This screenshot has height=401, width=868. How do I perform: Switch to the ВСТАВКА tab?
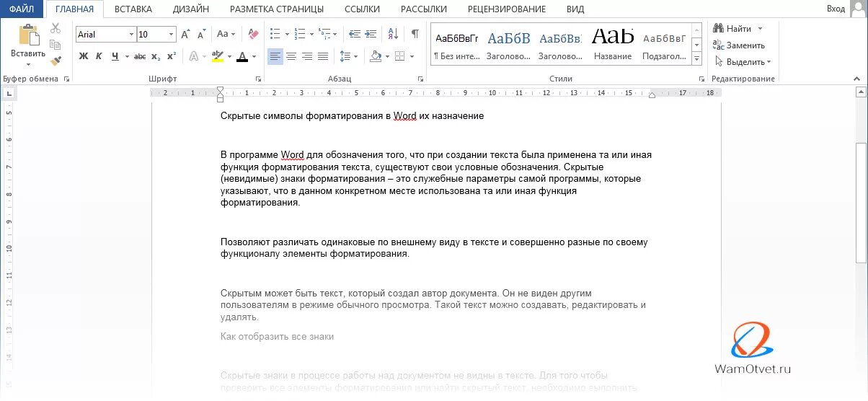[x=133, y=9]
